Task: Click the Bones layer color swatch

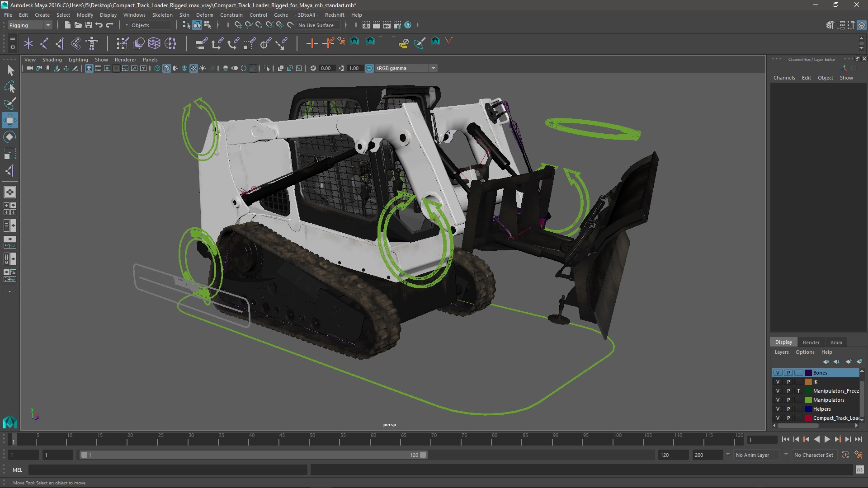Action: [x=808, y=373]
